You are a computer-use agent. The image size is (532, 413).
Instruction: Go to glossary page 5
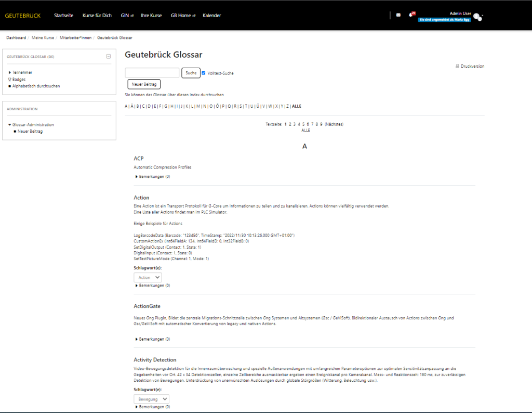pyautogui.click(x=303, y=124)
